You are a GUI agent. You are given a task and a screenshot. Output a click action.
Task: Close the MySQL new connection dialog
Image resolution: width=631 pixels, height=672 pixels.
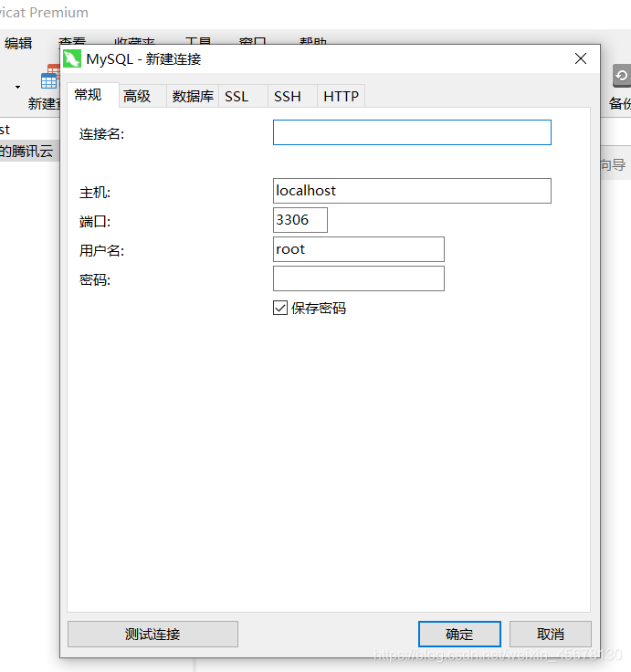581,58
